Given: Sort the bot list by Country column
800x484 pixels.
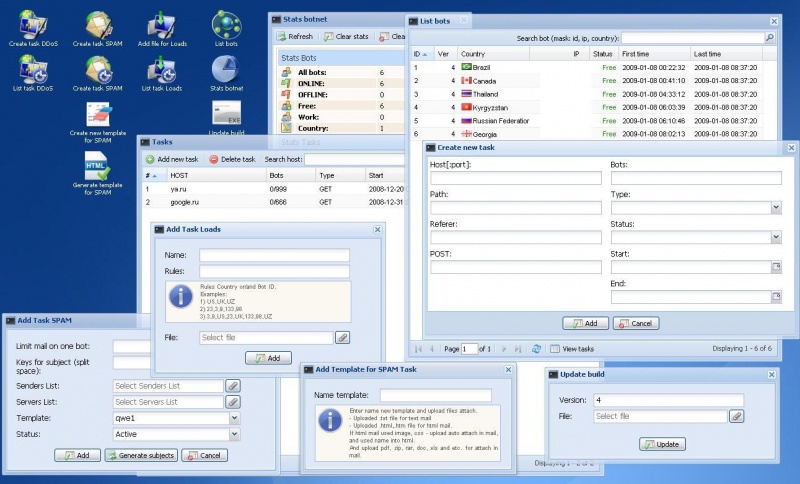Looking at the screenshot, I should pos(473,54).
